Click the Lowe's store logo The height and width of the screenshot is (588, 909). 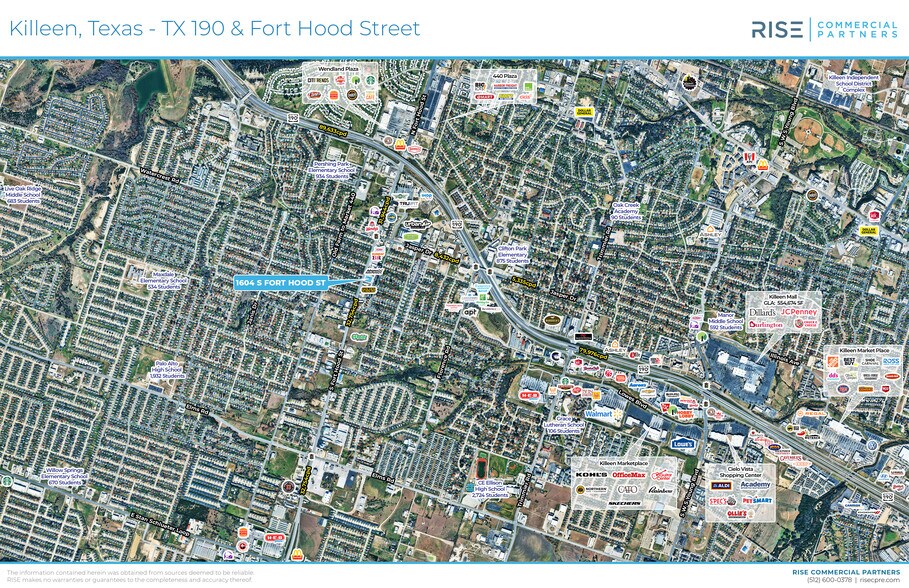click(683, 444)
